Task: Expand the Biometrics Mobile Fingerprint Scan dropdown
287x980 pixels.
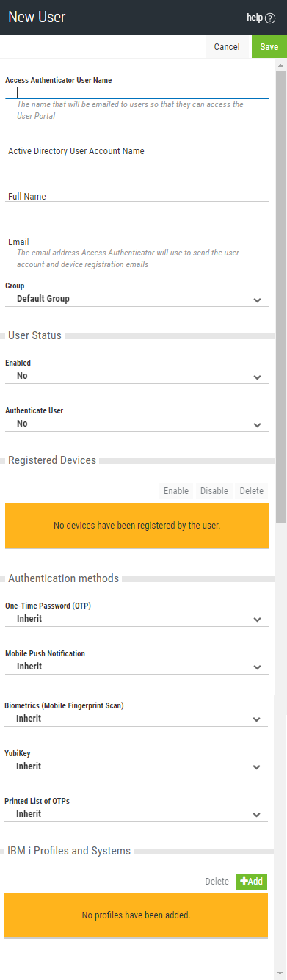Action: [x=137, y=719]
